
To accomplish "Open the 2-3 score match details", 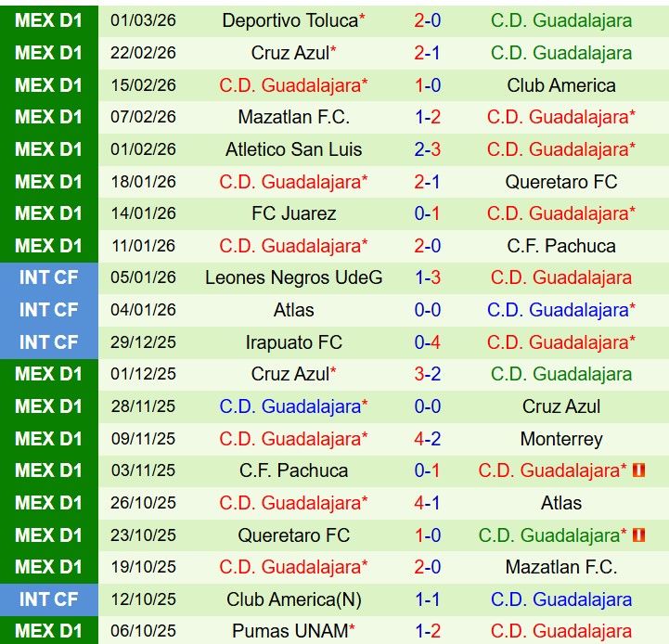I will (428, 149).
